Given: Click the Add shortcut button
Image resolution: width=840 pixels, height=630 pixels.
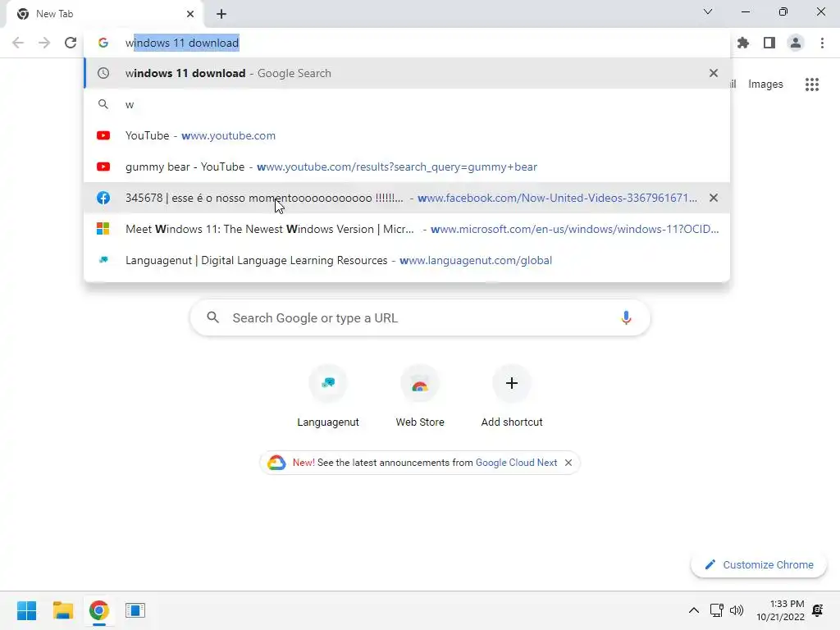Looking at the screenshot, I should click(x=512, y=396).
